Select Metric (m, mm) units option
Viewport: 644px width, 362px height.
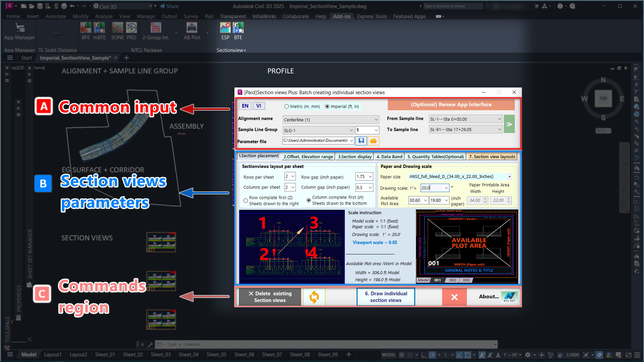click(287, 107)
